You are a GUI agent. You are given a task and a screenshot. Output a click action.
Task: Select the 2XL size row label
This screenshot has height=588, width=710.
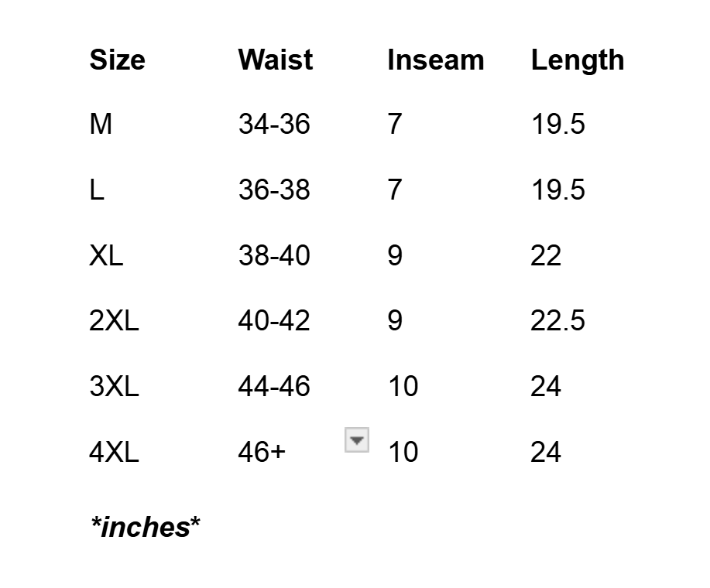(x=114, y=320)
